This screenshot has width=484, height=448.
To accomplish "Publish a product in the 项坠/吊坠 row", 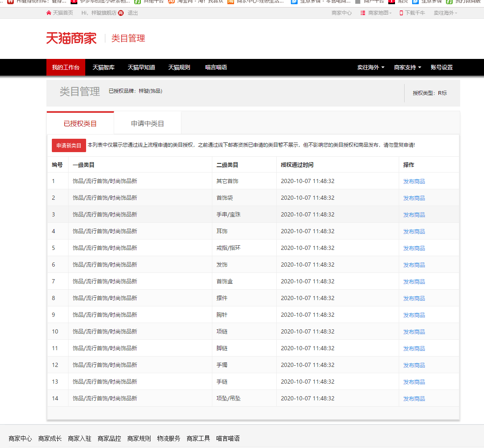I will click(x=414, y=399).
